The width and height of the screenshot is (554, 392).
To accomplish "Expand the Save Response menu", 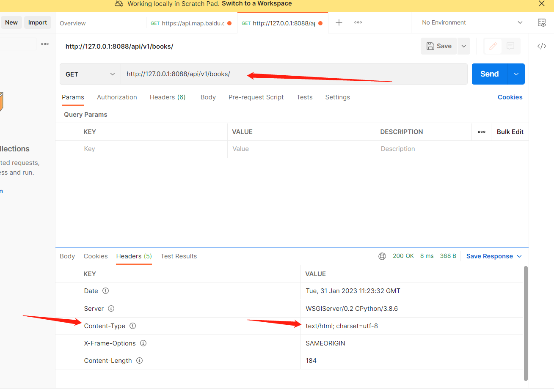I will [x=494, y=256].
